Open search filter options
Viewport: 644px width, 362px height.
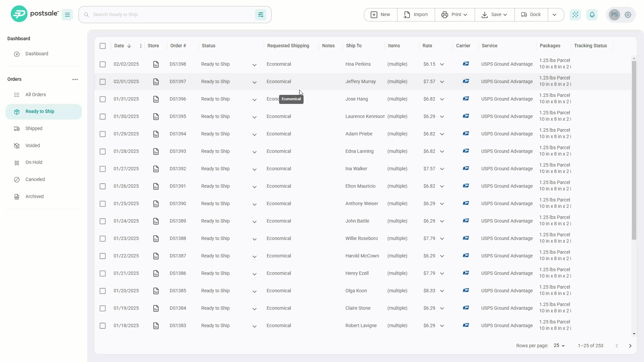261,14
